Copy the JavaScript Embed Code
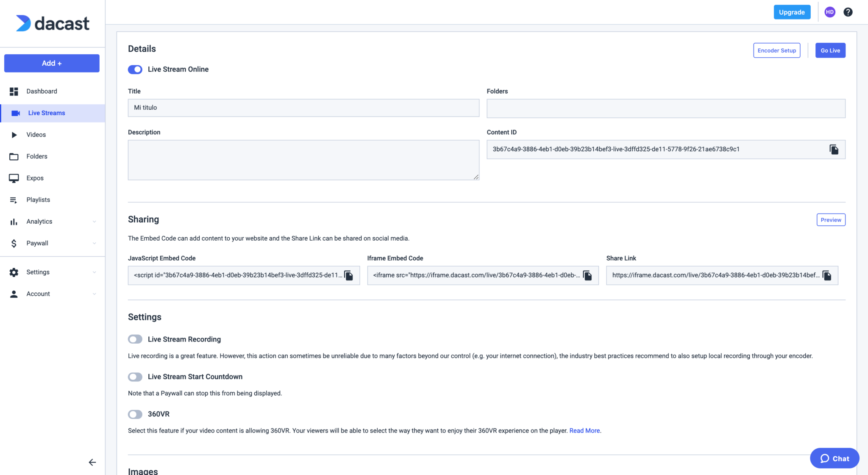This screenshot has width=868, height=475. tap(348, 275)
